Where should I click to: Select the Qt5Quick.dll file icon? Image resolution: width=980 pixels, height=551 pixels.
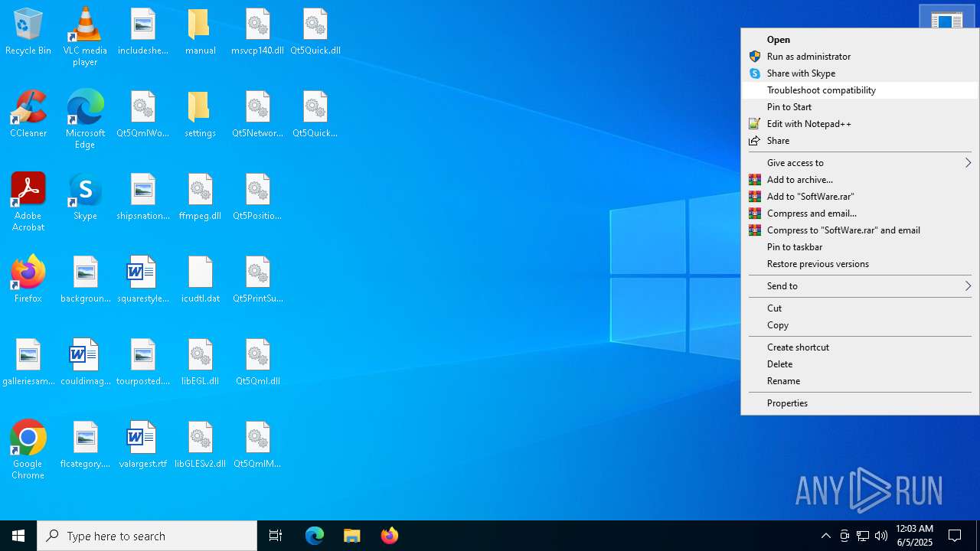pyautogui.click(x=315, y=31)
